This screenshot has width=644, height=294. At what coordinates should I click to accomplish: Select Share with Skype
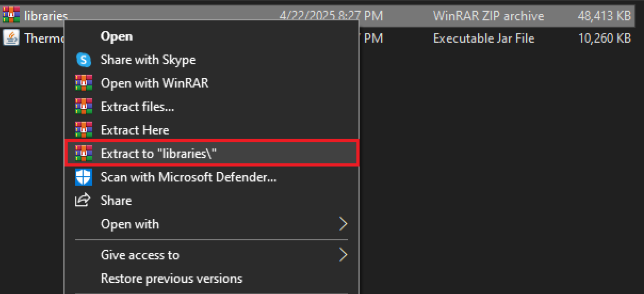point(211,60)
